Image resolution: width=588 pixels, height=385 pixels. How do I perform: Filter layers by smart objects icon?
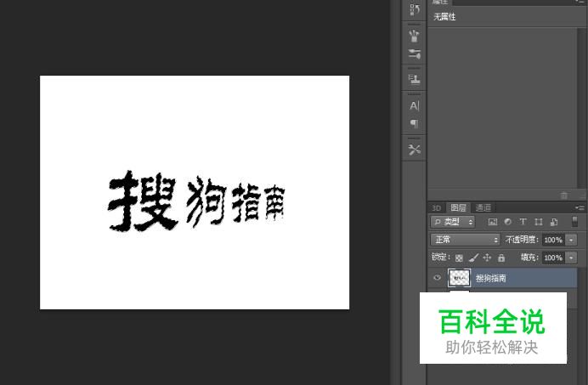click(x=554, y=222)
